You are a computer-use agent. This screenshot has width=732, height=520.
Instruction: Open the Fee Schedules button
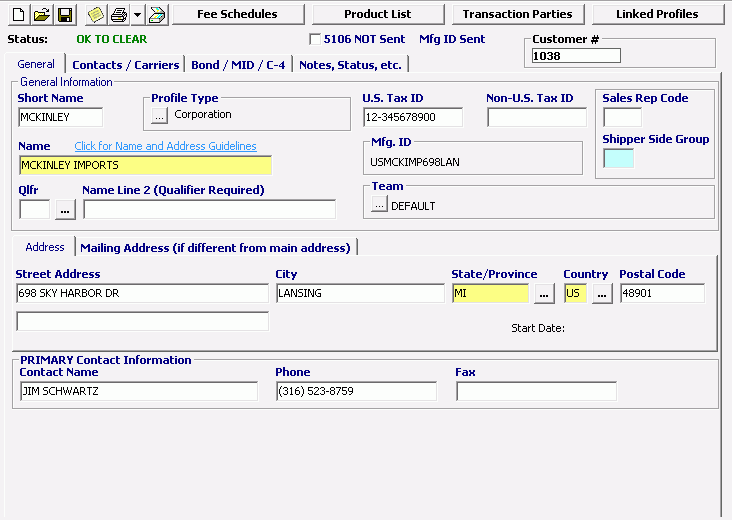[237, 14]
